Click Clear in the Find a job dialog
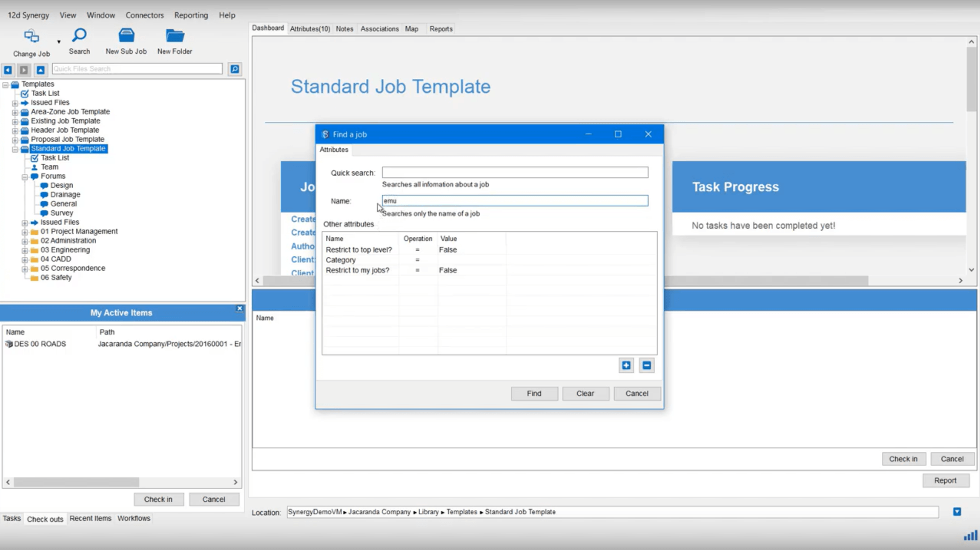This screenshot has height=550, width=980. click(585, 393)
